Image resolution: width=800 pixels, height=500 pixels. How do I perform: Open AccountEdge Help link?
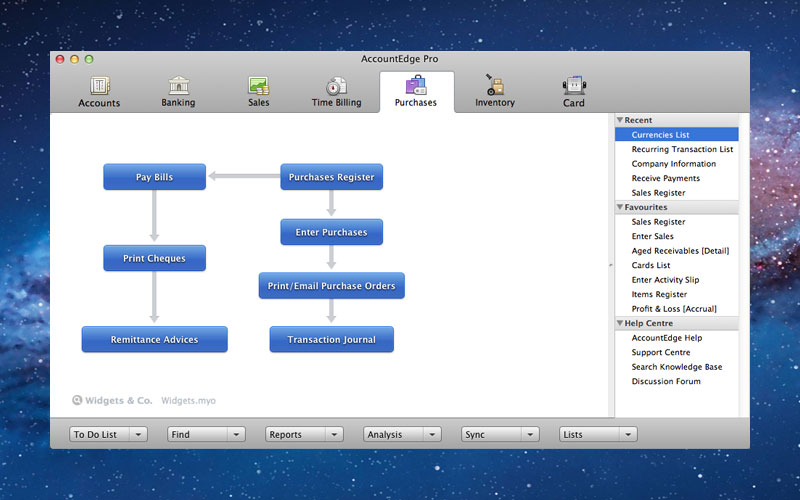pyautogui.click(x=667, y=338)
